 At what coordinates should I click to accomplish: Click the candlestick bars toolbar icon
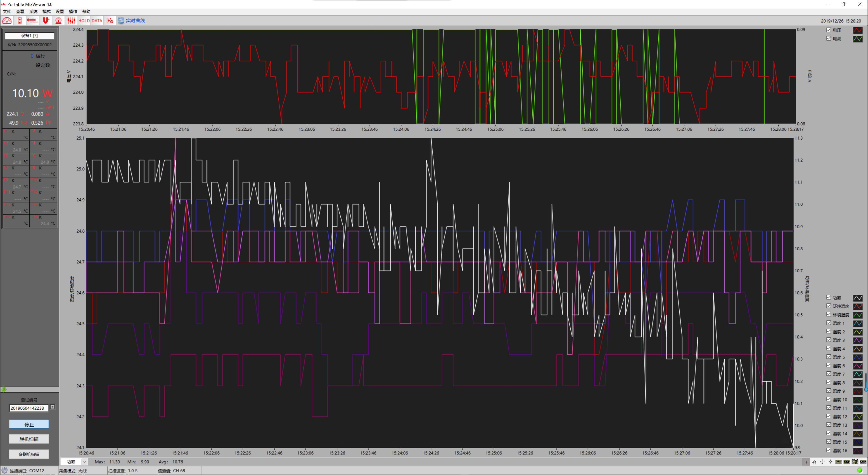pos(71,21)
